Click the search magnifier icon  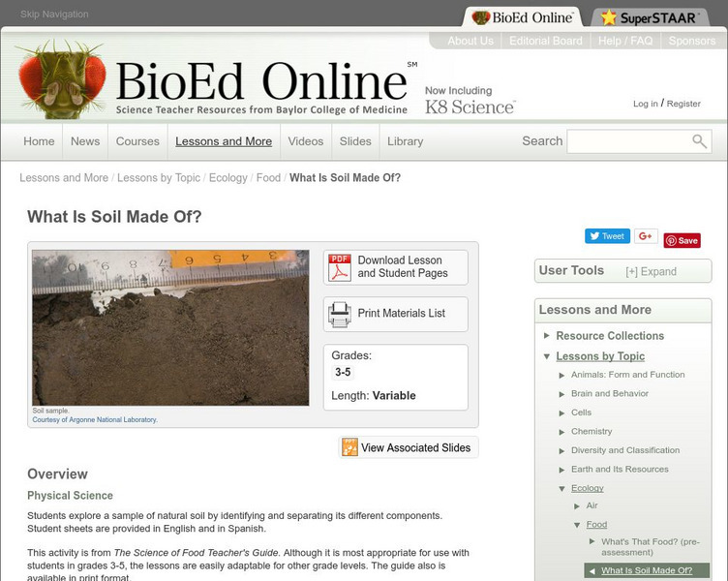click(x=699, y=140)
